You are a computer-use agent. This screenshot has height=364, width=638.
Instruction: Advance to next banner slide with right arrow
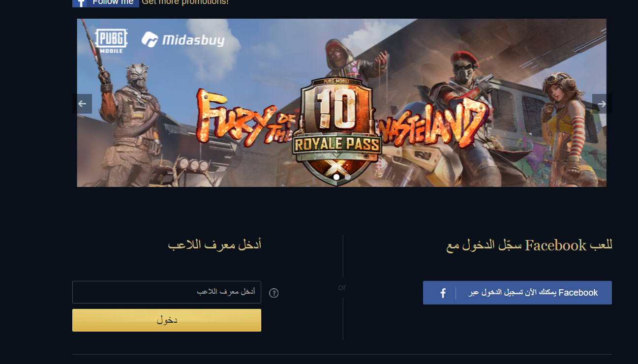tap(602, 104)
